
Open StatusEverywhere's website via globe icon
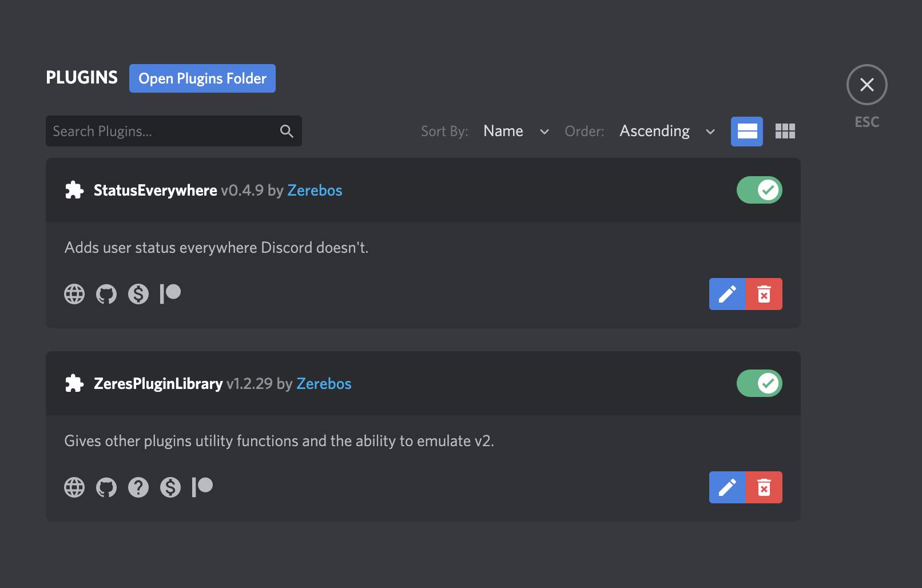(x=74, y=293)
